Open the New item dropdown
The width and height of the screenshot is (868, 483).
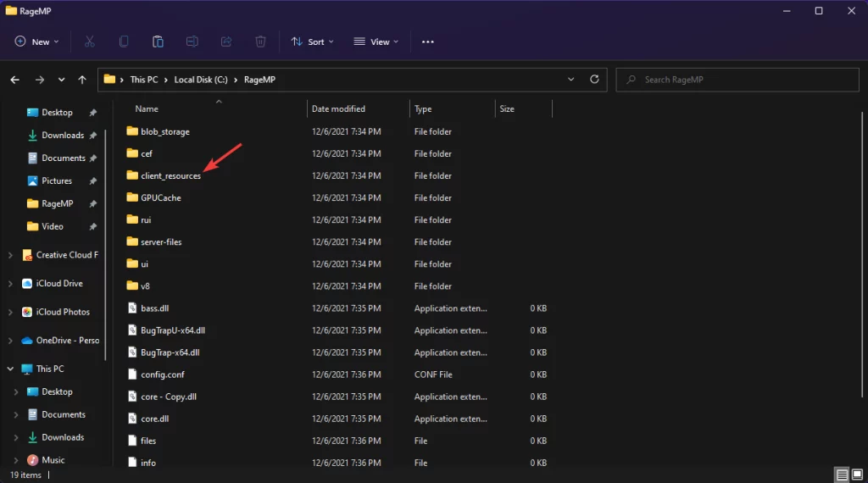[36, 42]
